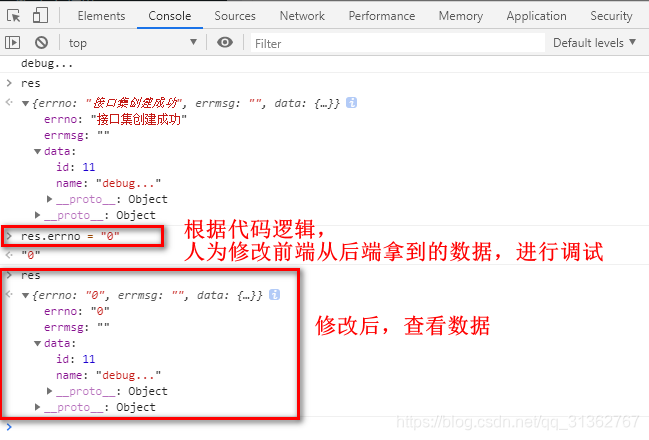This screenshot has width=649, height=440.
Task: Open the "top" JavaScript context dropdown
Action: pyautogui.click(x=132, y=43)
